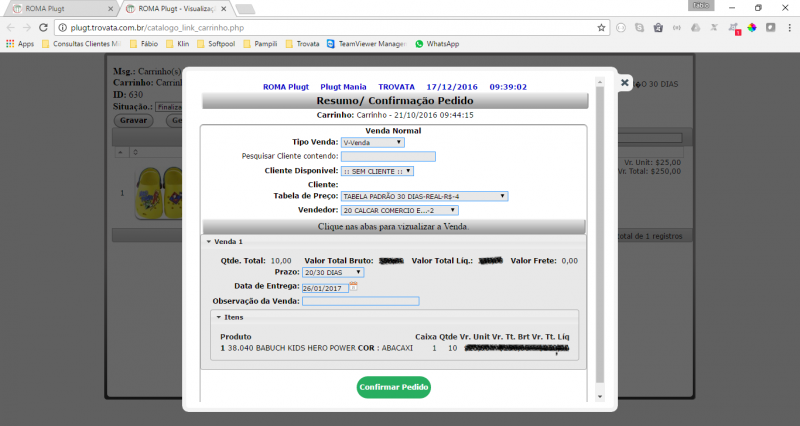This screenshot has height=426, width=800.
Task: Bookmark the page with the star icon
Action: point(601,28)
